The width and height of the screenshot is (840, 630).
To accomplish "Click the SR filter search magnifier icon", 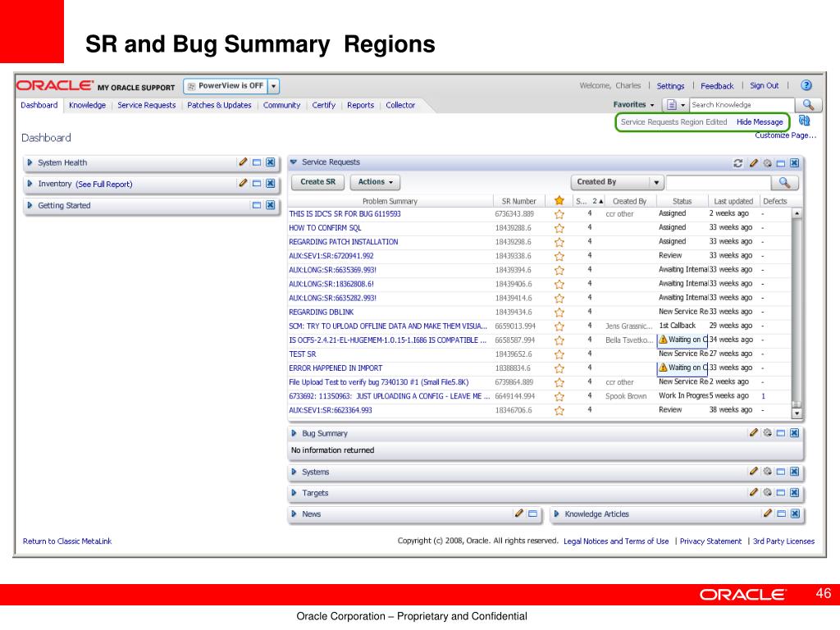I will (x=785, y=183).
